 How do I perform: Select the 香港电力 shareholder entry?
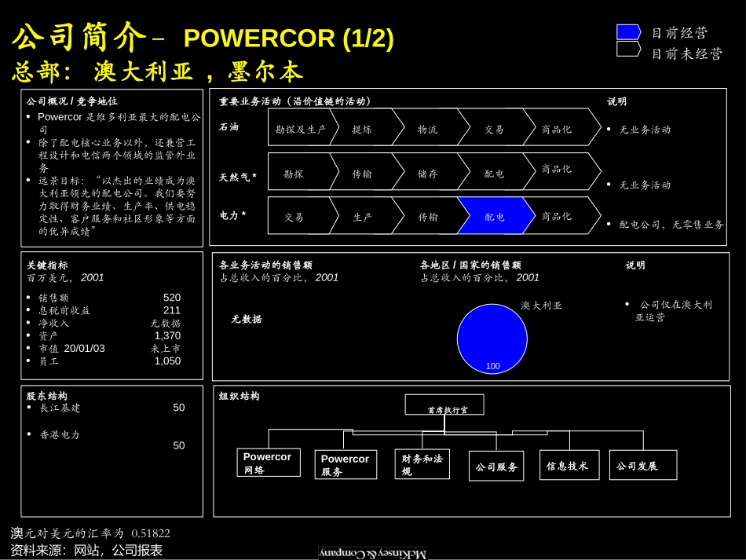[x=60, y=434]
